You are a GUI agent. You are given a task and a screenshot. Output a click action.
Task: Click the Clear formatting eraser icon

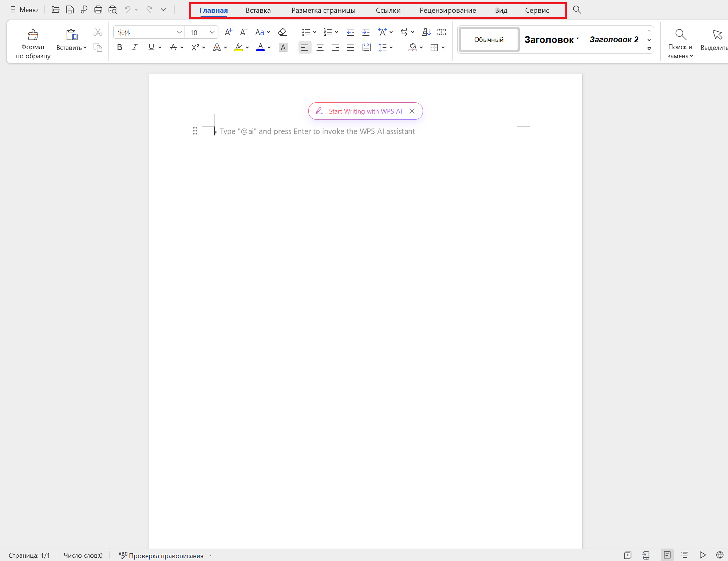(282, 32)
